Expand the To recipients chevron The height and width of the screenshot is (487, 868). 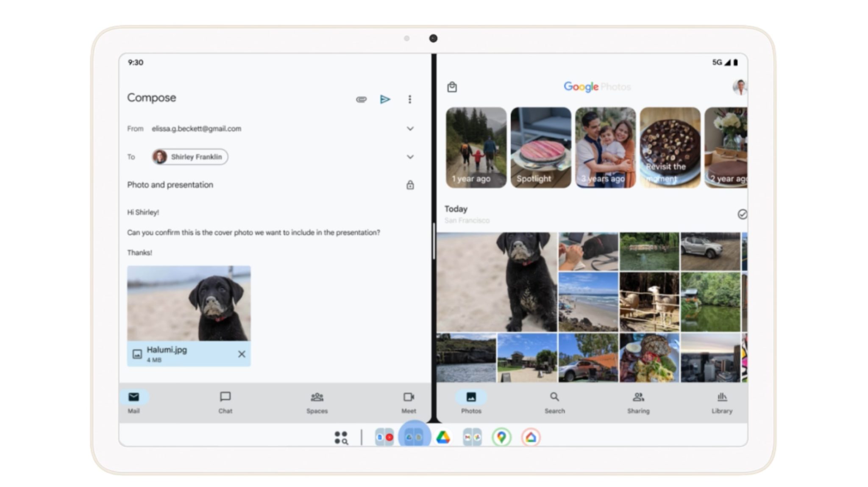[x=410, y=157]
